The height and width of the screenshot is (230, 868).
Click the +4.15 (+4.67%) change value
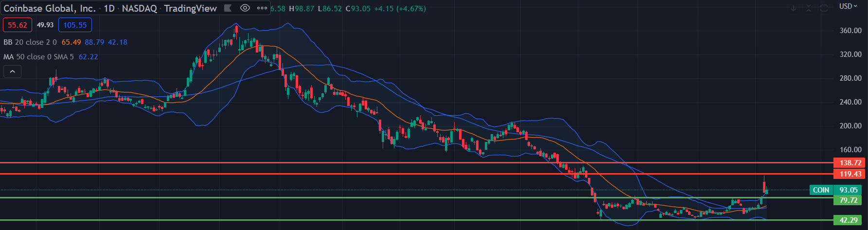coord(400,9)
